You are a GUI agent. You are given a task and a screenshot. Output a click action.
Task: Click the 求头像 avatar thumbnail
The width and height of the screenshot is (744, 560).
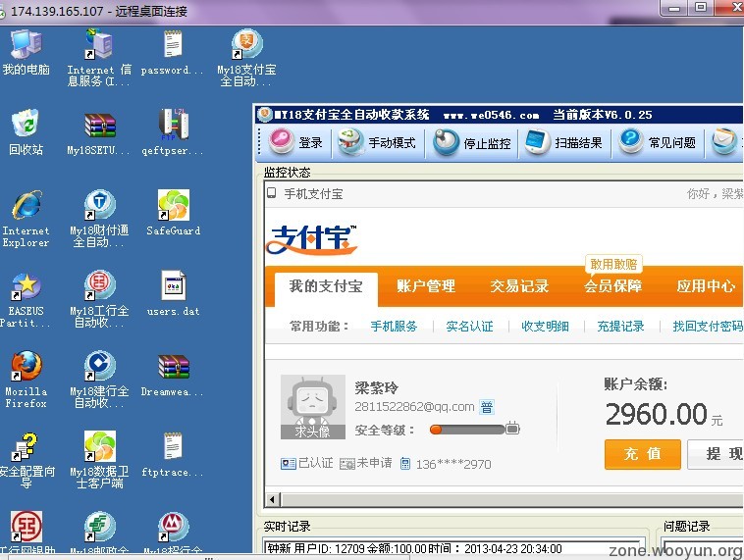[313, 407]
